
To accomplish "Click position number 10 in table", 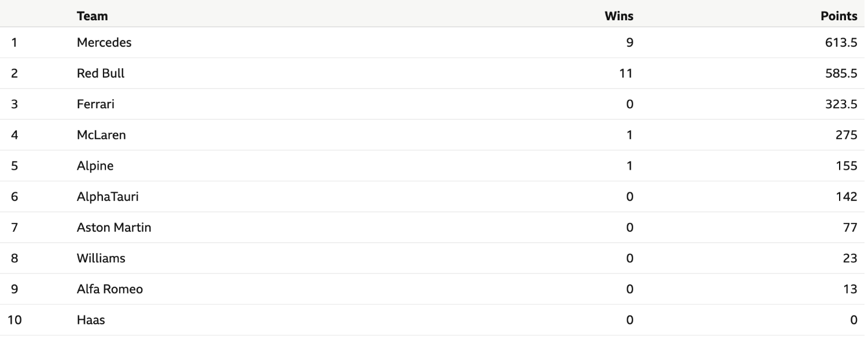I will (14, 320).
